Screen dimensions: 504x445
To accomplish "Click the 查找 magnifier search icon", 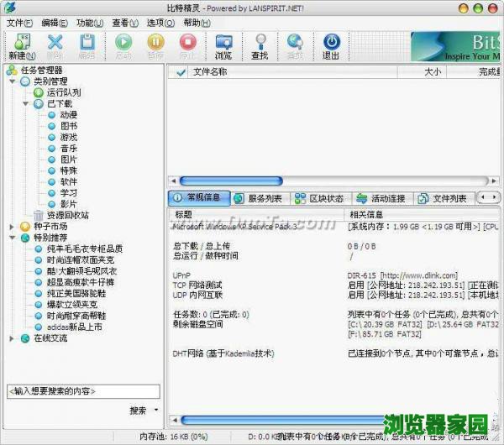I will pos(260,46).
